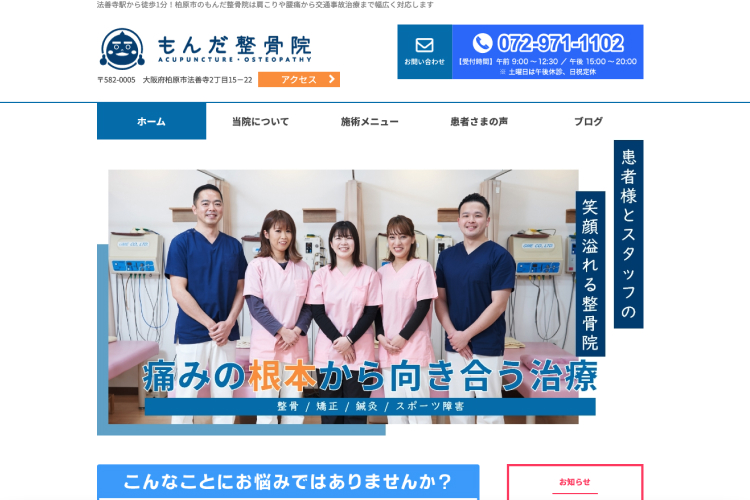
Task: Click the 痛みの根本から向き合う治療 headline
Action: [x=370, y=376]
